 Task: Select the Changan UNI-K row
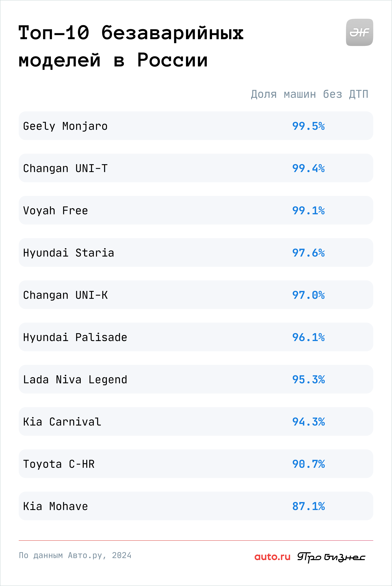click(x=196, y=295)
